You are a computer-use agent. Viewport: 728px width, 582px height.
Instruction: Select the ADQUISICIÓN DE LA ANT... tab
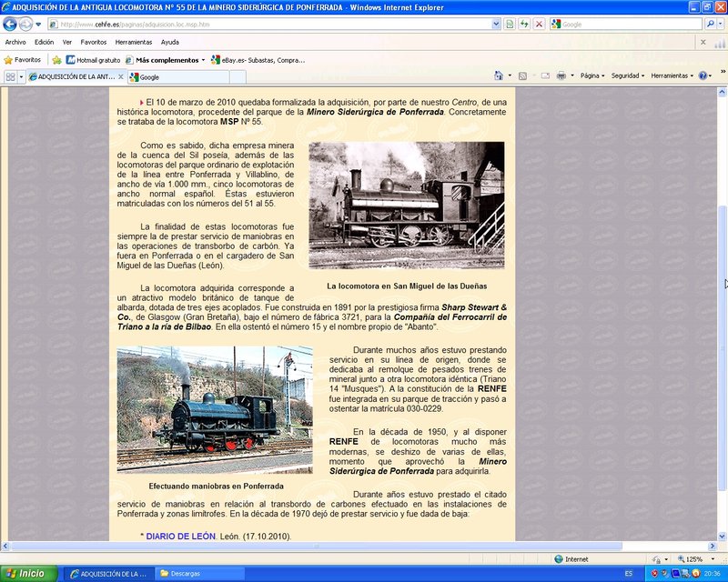[76, 76]
